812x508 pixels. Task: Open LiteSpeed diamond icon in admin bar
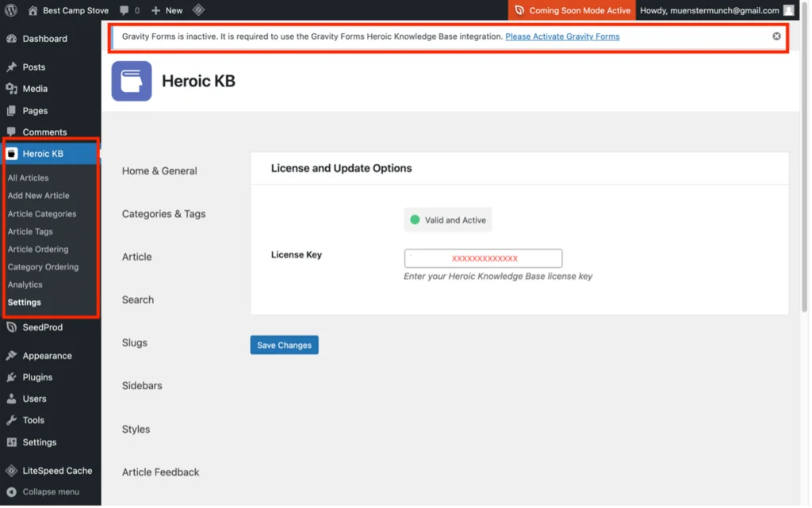point(198,10)
